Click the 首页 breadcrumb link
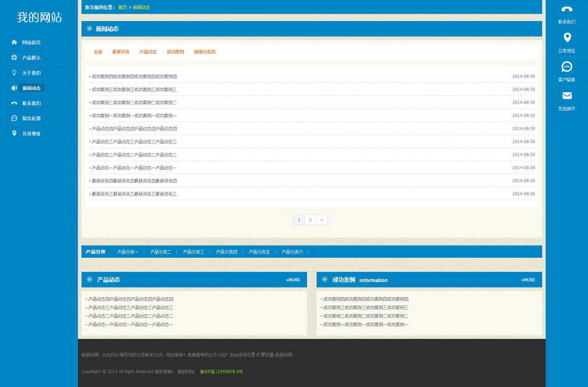The image size is (588, 387). pyautogui.click(x=123, y=7)
